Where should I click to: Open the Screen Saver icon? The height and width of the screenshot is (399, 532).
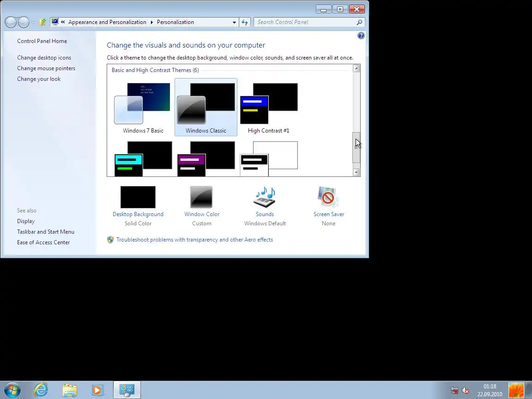click(328, 197)
